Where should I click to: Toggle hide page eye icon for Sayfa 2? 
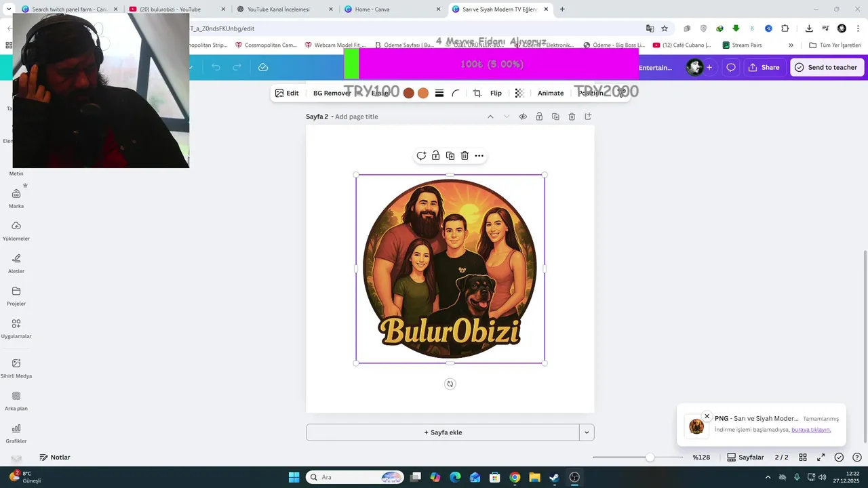click(x=523, y=117)
